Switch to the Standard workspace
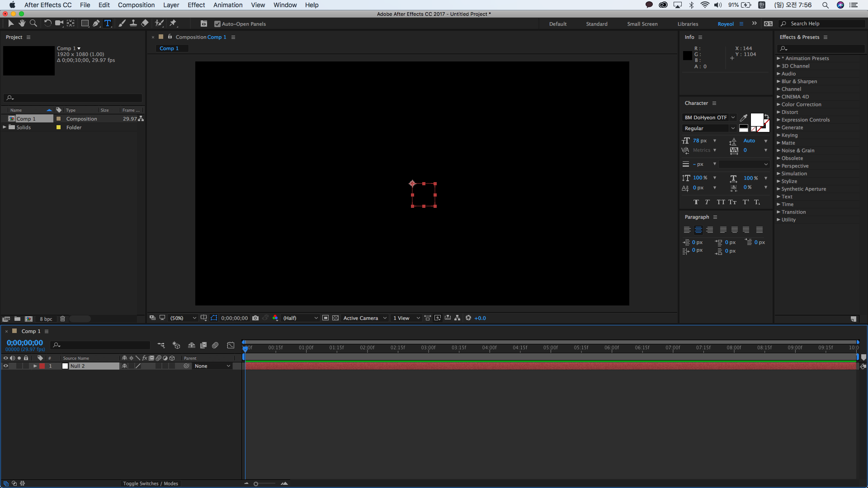The width and height of the screenshot is (868, 488). click(x=597, y=24)
